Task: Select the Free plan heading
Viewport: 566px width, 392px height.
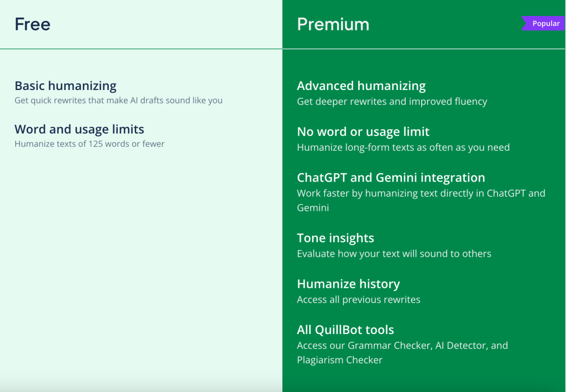Action: 33,24
